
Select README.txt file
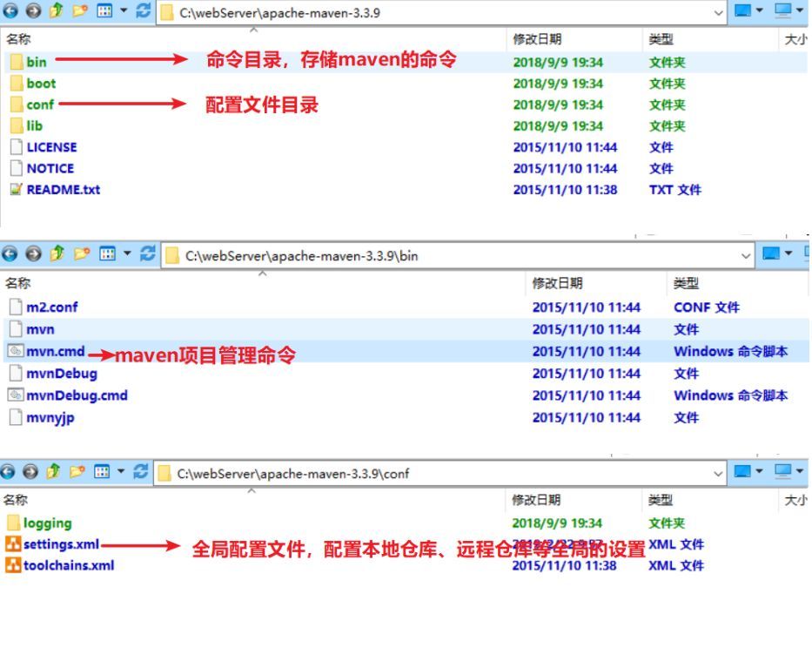tap(55, 190)
